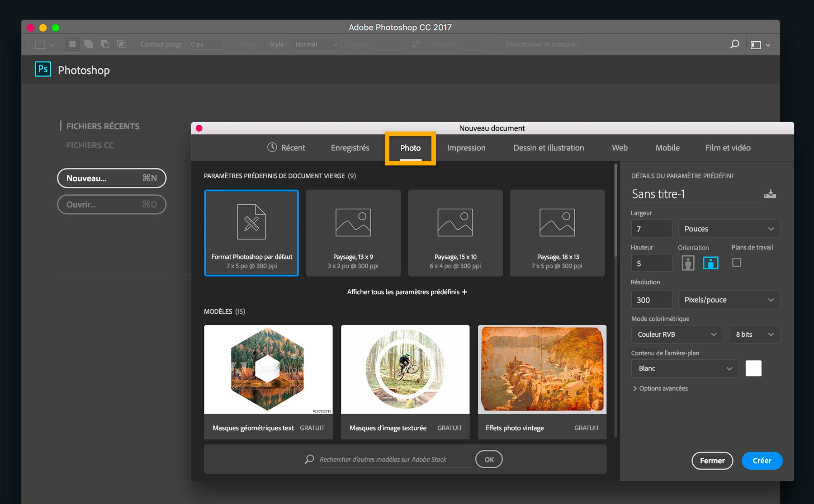Switch to the Enregistrés tab
The height and width of the screenshot is (504, 814).
click(350, 148)
